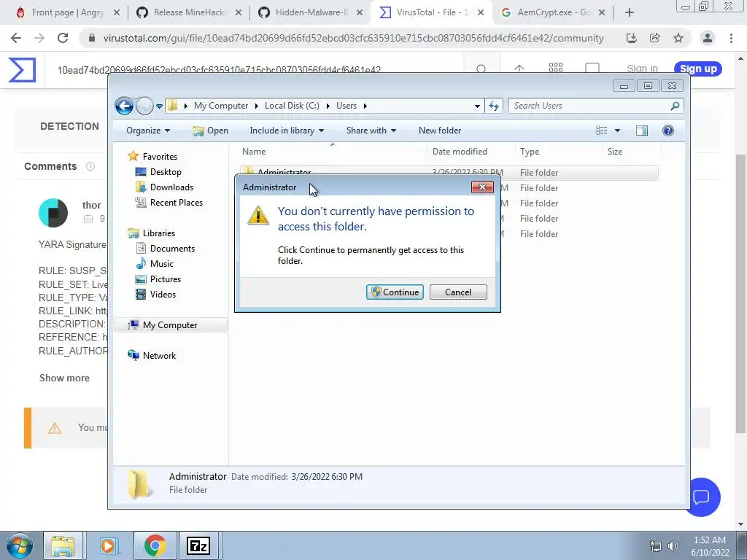Open recent locations dropdown arrow in Explorer
The image size is (747, 560).
pyautogui.click(x=159, y=106)
